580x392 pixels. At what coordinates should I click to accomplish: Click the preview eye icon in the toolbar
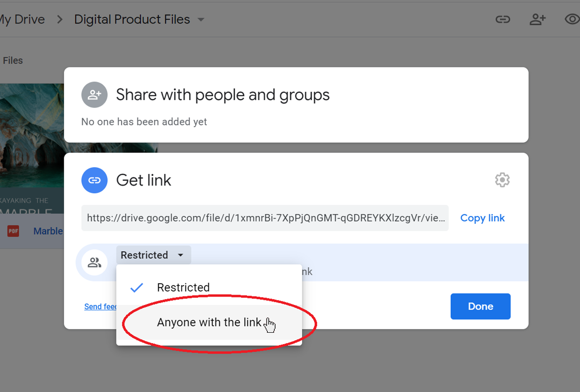(x=572, y=19)
